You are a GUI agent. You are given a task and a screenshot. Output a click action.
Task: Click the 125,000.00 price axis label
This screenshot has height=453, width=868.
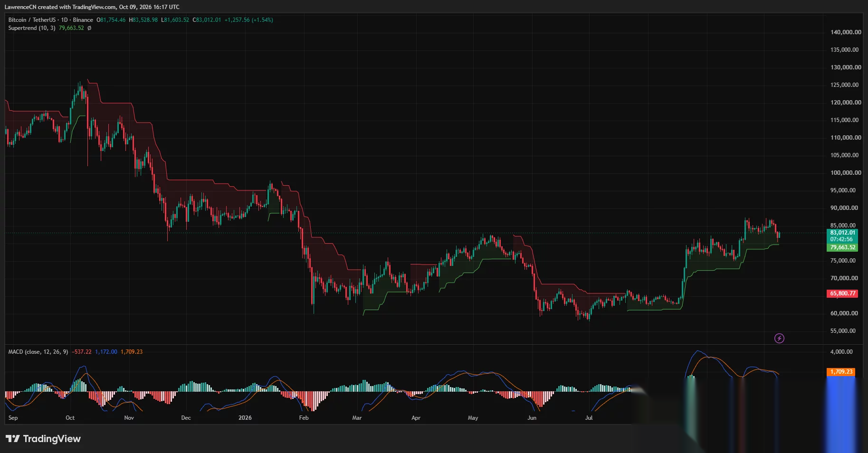(x=844, y=85)
